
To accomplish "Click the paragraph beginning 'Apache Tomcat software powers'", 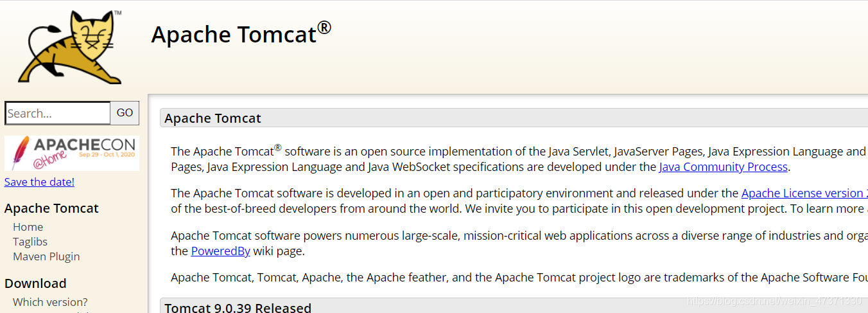I will [519, 244].
